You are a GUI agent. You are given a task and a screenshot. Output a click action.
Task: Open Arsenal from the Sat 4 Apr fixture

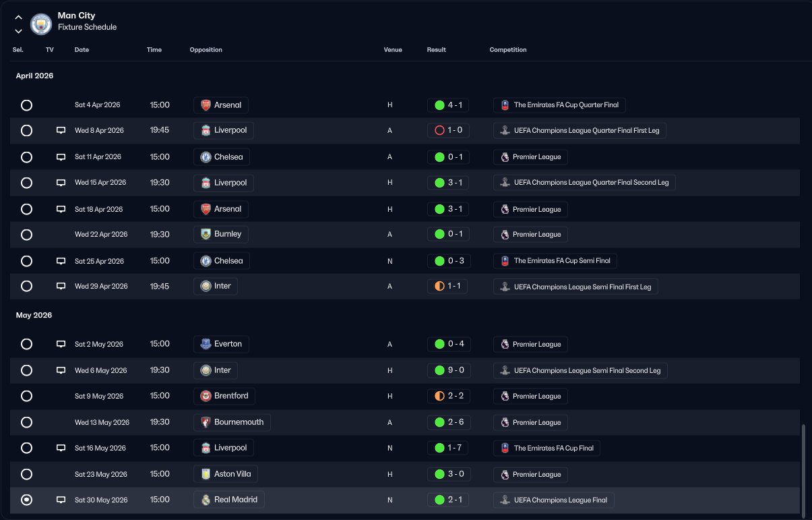221,105
